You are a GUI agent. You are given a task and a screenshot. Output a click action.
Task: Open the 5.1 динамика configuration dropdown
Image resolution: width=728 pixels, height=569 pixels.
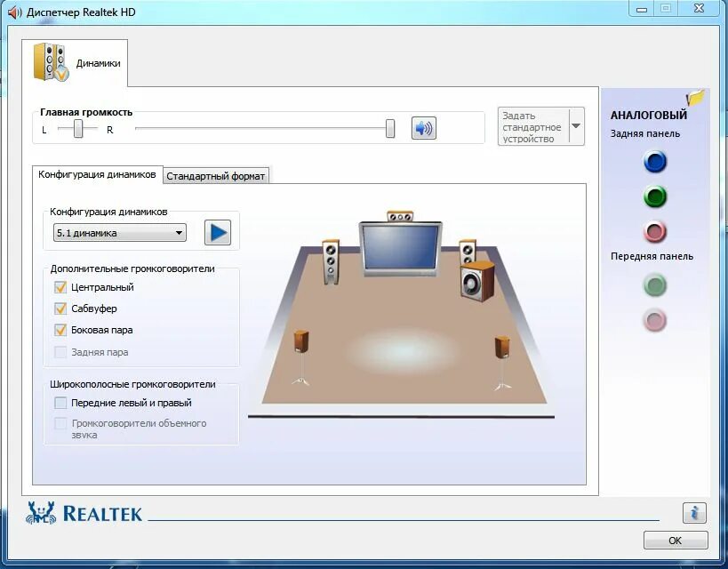point(120,233)
